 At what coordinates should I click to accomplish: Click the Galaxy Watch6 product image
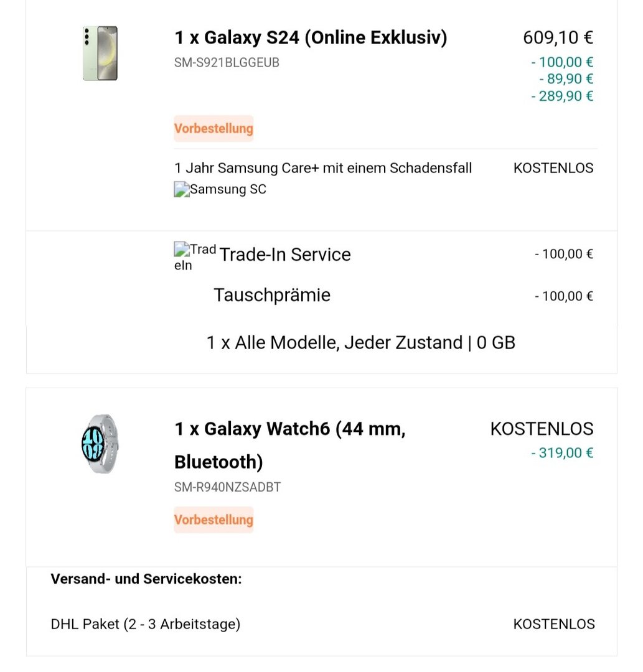[100, 443]
